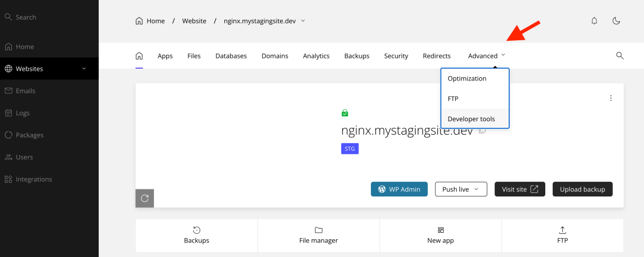
Task: Click the File manager folder icon
Action: coord(319,230)
